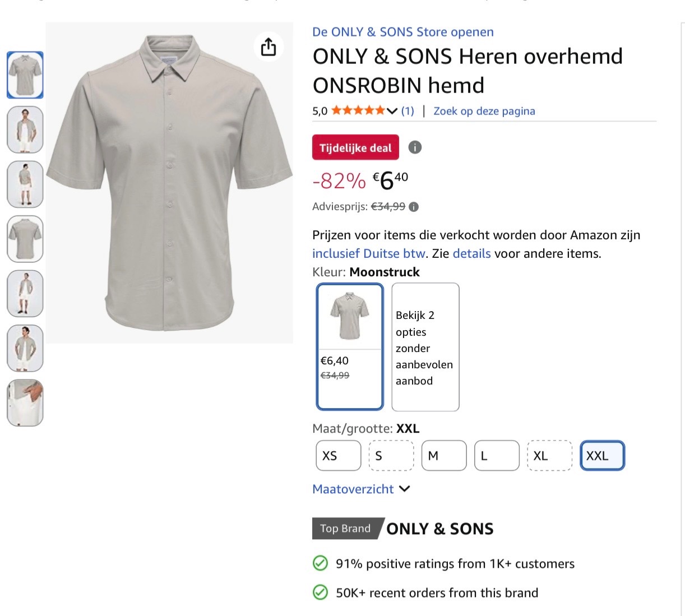The height and width of the screenshot is (616, 685).
Task: Click Zoek op deze pagina
Action: tap(484, 111)
